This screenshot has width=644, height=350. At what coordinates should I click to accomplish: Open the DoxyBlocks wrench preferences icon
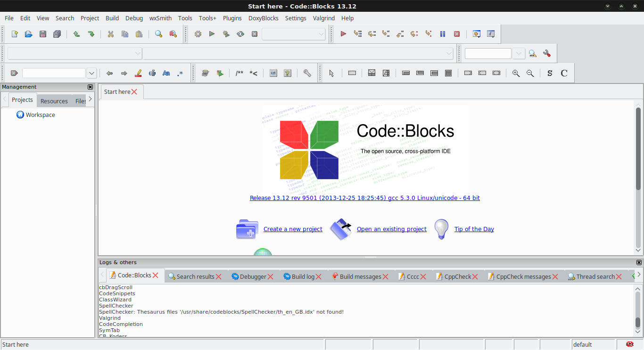coord(307,73)
